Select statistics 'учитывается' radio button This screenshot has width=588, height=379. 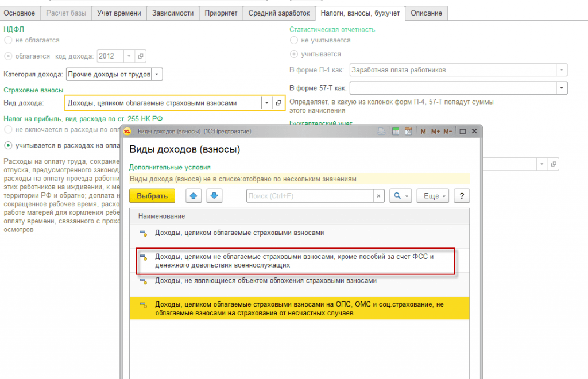tap(294, 54)
